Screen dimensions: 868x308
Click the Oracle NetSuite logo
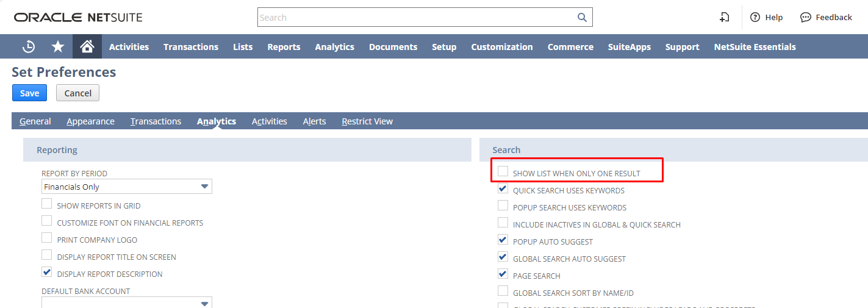pos(78,17)
